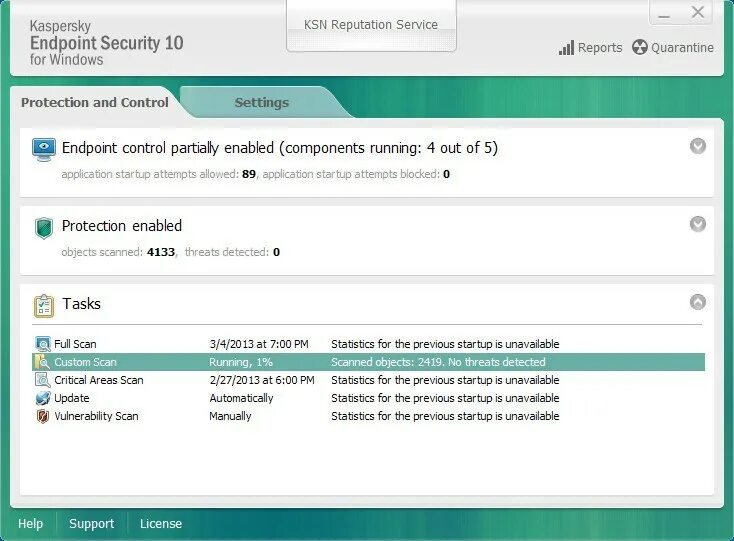The image size is (734, 541).
Task: Click Critical Areas Scan statistics text
Action: [x=445, y=380]
